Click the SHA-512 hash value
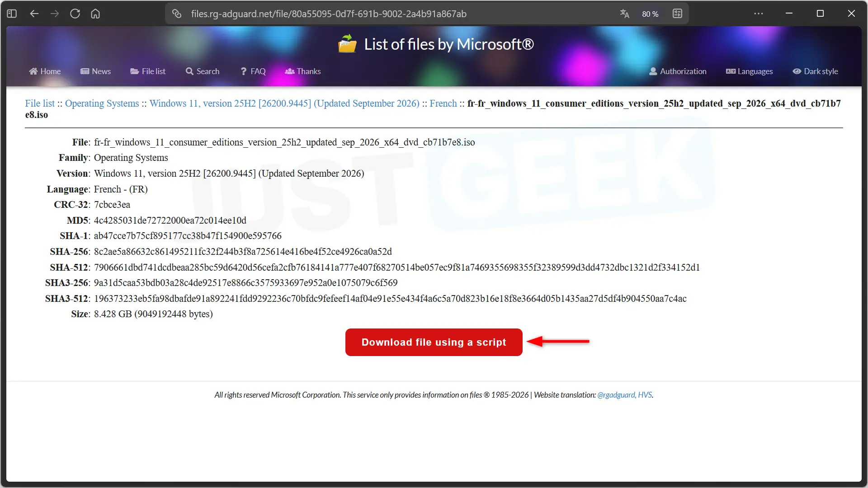This screenshot has width=868, height=488. [397, 267]
